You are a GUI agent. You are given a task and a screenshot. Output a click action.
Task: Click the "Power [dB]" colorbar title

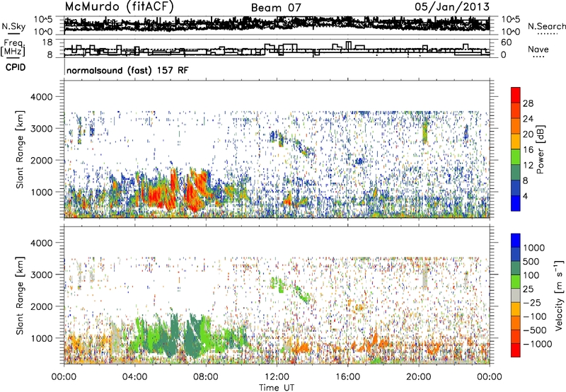(540, 149)
